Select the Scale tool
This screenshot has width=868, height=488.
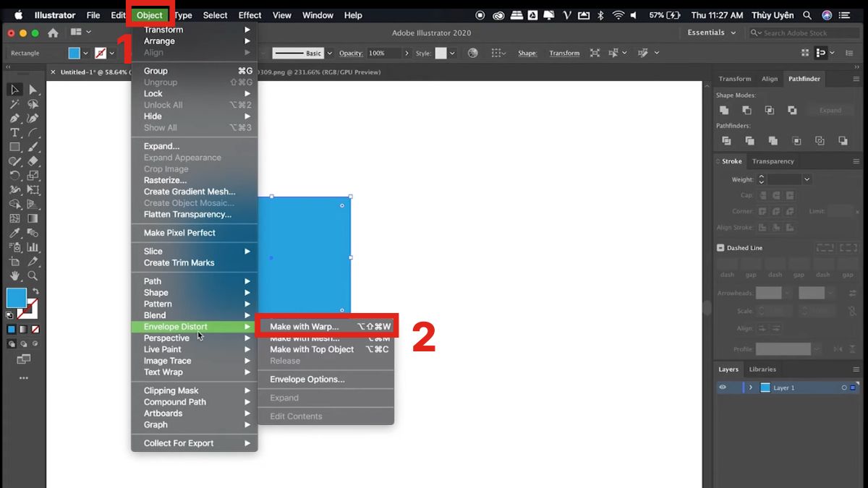tap(33, 175)
